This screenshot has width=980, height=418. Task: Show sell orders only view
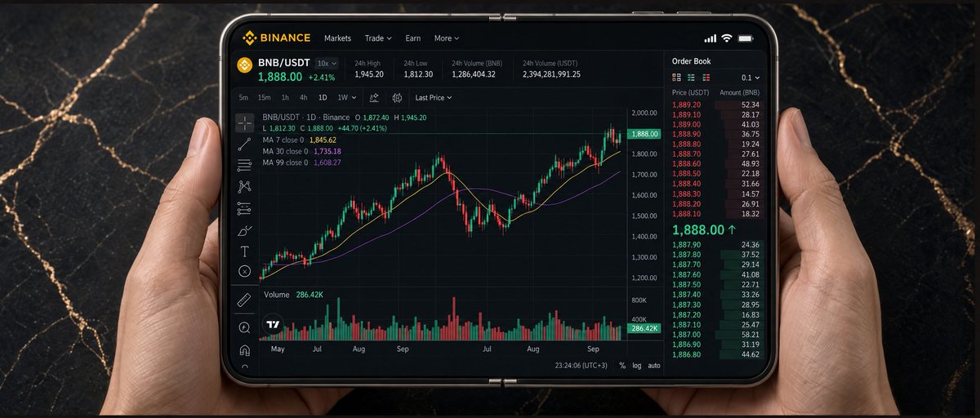(x=706, y=77)
